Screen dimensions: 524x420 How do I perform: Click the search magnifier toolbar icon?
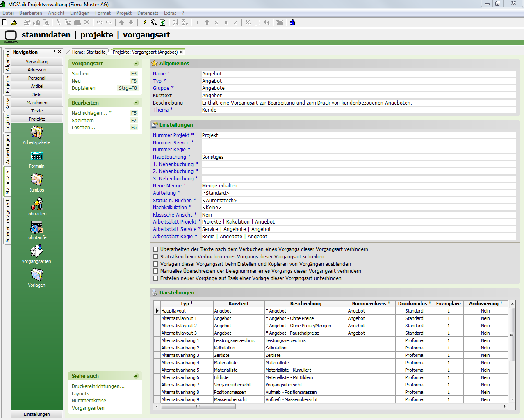153,23
